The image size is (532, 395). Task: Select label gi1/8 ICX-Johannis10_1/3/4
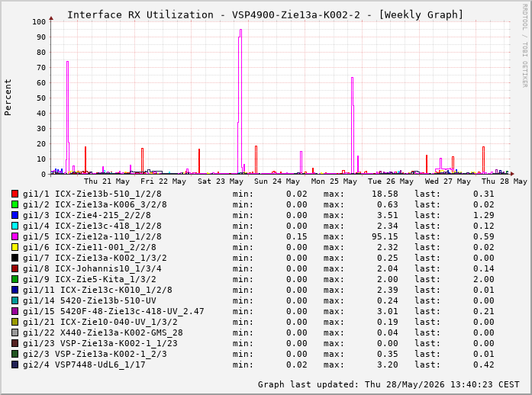92,268
